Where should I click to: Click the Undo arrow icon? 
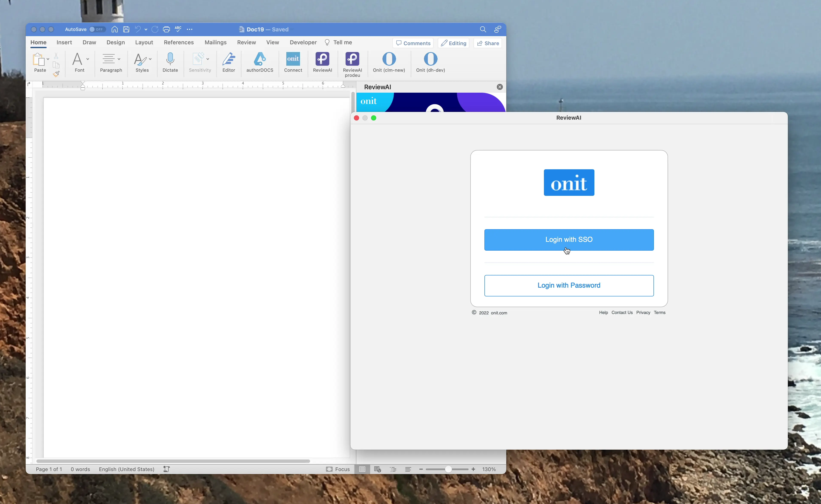tap(138, 29)
